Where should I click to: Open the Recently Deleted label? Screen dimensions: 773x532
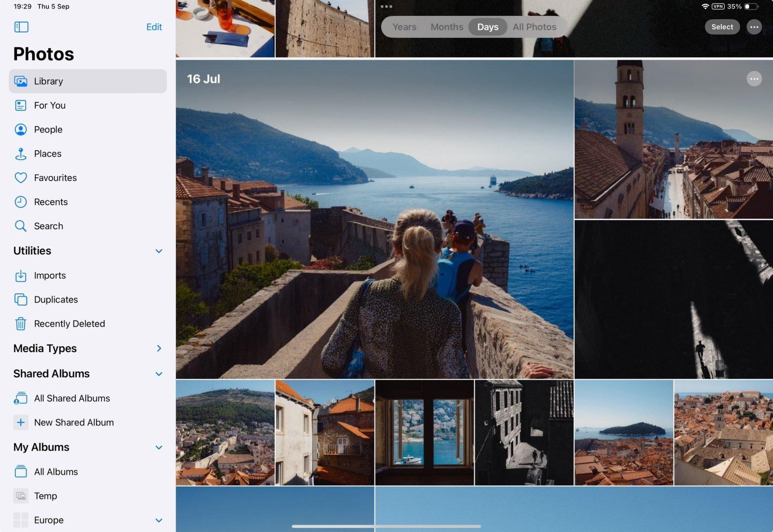point(70,324)
